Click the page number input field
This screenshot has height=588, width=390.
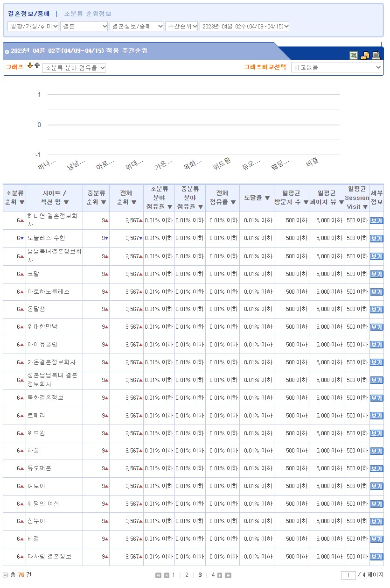(348, 575)
